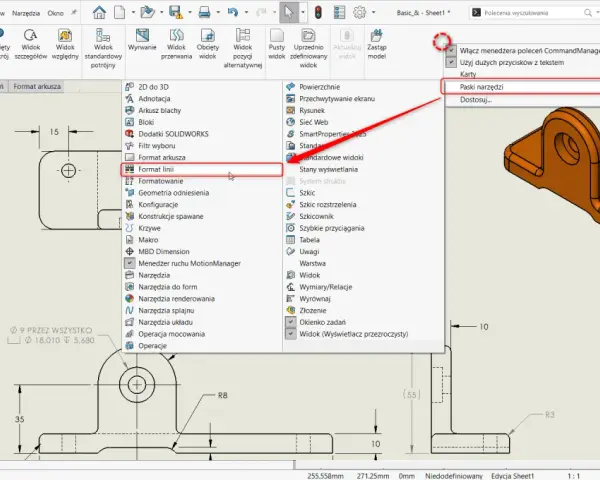Open the Okno menu
The image size is (600, 480).
55,13
